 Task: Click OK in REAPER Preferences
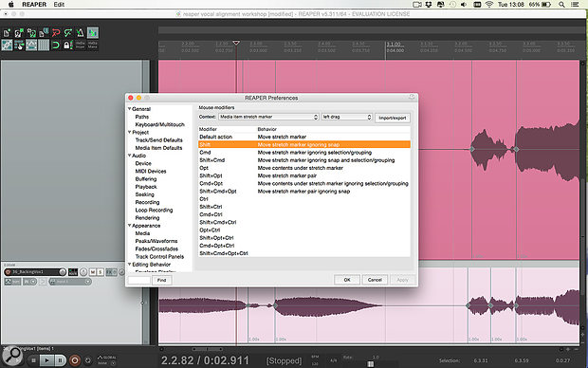(x=347, y=280)
